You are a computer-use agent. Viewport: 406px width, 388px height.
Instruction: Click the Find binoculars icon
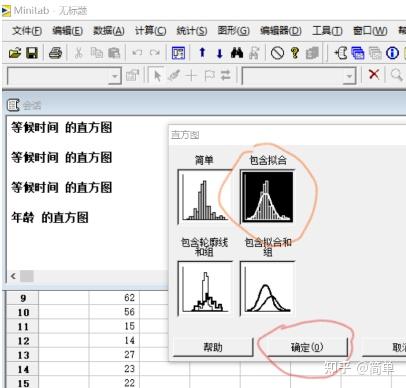237,53
